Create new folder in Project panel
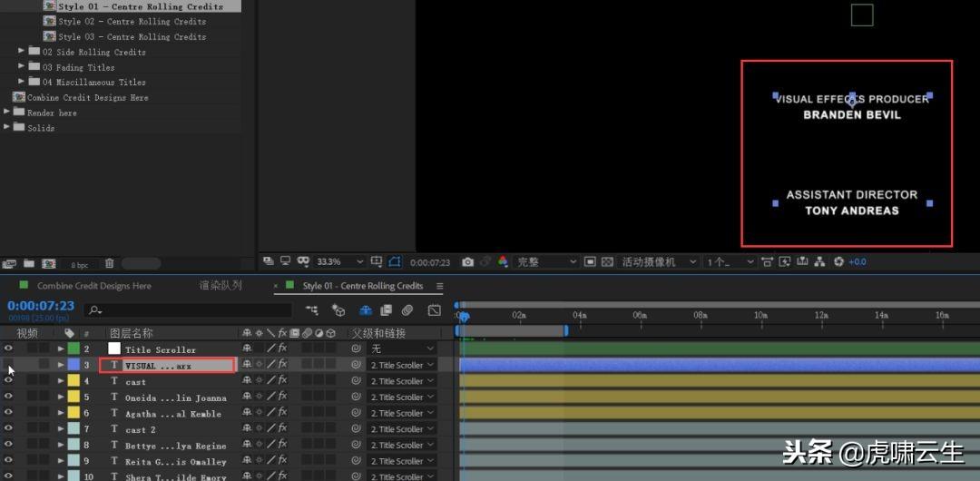This screenshot has width=980, height=481. tap(29, 263)
